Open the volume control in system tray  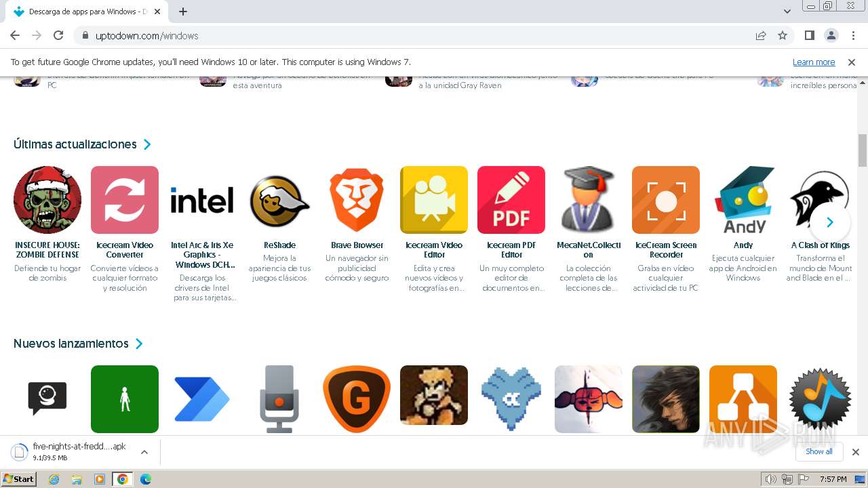[x=770, y=479]
